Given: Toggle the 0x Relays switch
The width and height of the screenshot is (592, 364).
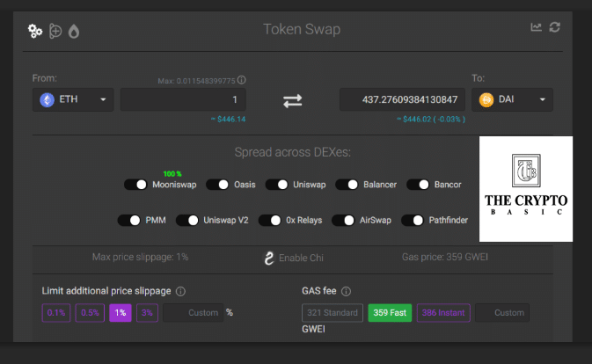Looking at the screenshot, I should coord(269,221).
